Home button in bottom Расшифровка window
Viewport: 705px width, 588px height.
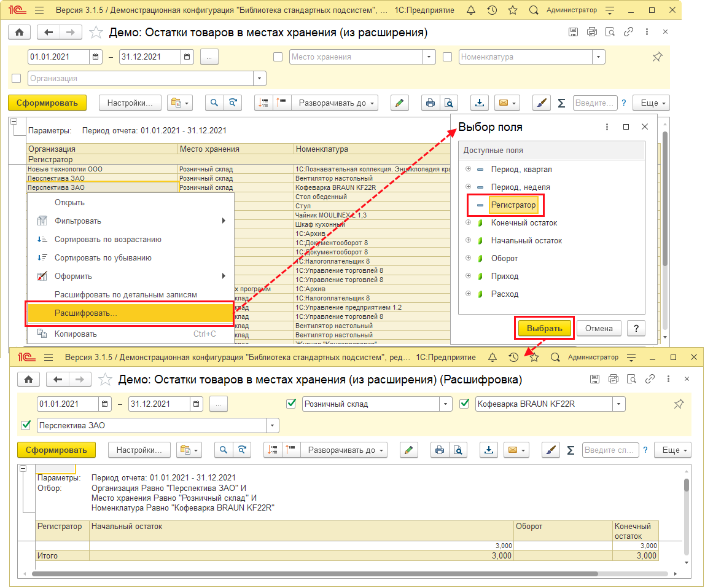(x=28, y=379)
